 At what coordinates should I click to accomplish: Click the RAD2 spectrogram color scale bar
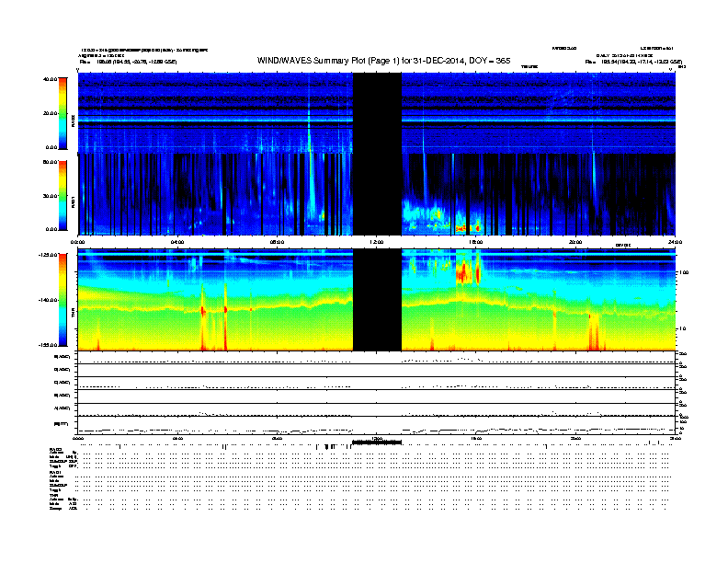pyautogui.click(x=63, y=113)
